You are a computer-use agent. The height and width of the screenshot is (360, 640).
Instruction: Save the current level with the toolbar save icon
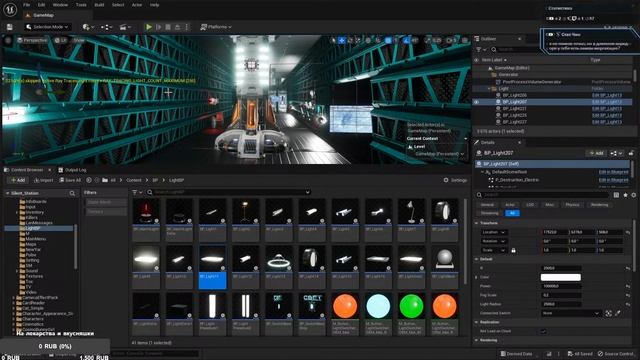9,27
